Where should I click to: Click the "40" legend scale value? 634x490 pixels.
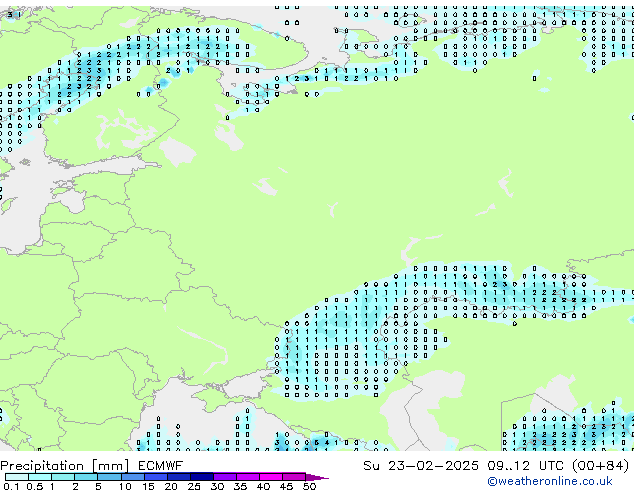point(263,486)
